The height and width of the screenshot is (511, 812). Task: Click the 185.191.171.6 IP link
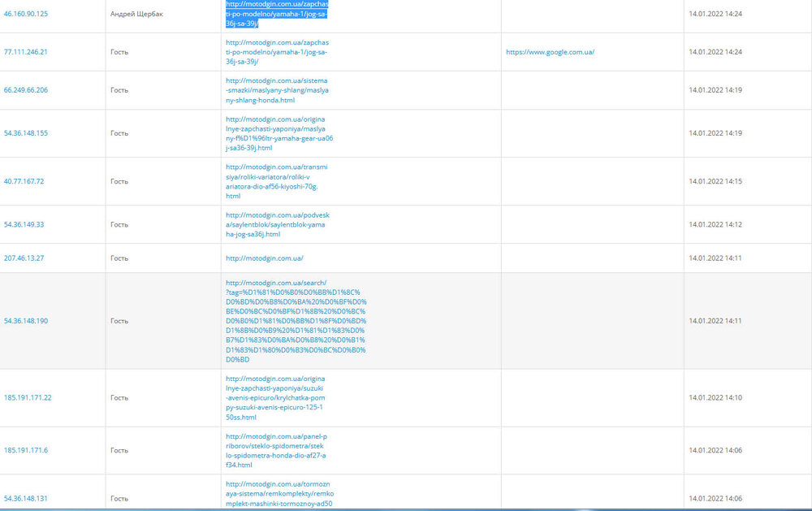26,450
